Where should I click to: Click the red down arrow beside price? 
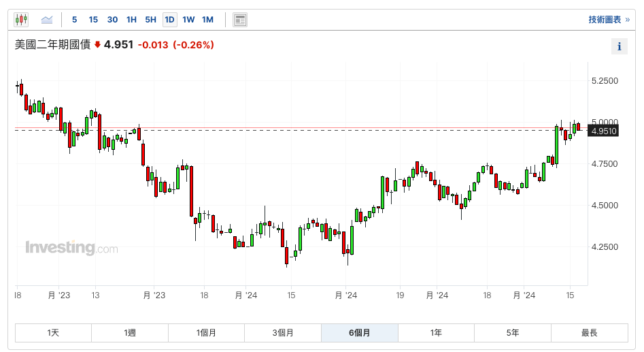coord(97,45)
